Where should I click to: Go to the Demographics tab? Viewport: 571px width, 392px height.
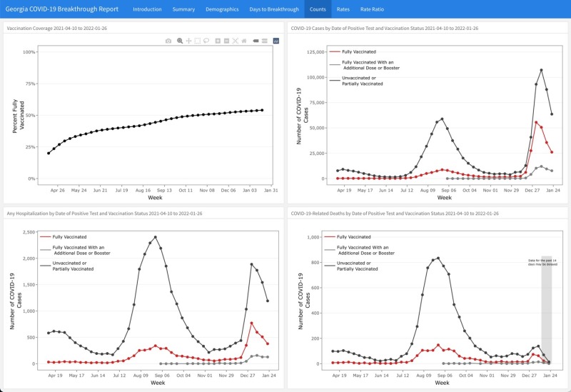coord(222,9)
